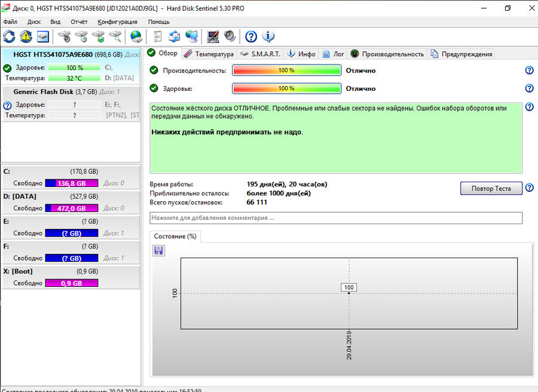
Task: Select the X: [Boot] partition row
Action: tap(71, 277)
